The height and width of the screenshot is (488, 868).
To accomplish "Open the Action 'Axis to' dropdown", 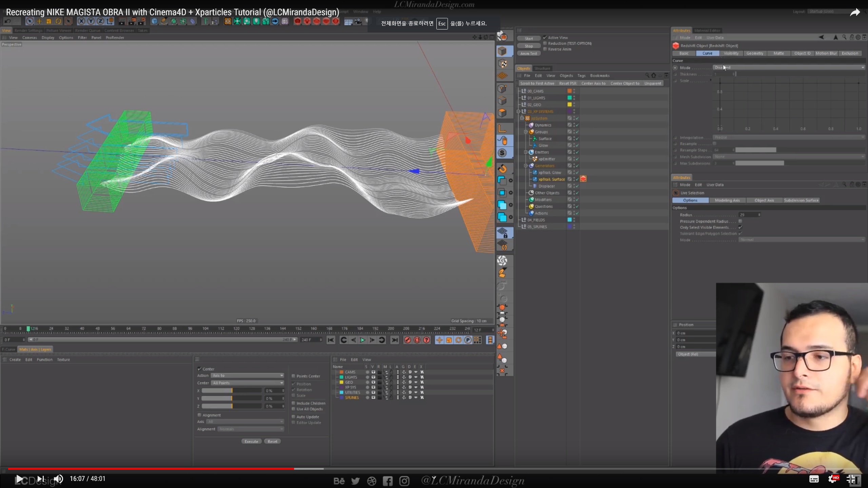I will point(247,375).
